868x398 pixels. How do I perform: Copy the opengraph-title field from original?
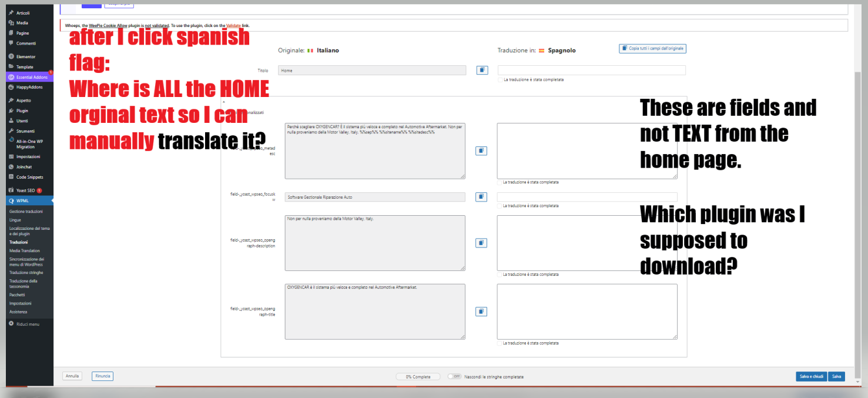click(x=481, y=312)
